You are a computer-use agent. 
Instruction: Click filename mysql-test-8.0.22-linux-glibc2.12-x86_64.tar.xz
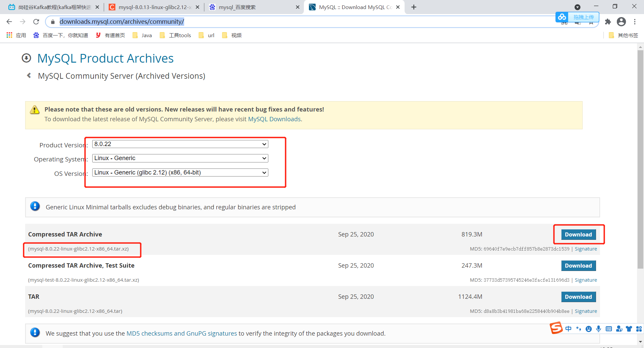[x=84, y=280]
